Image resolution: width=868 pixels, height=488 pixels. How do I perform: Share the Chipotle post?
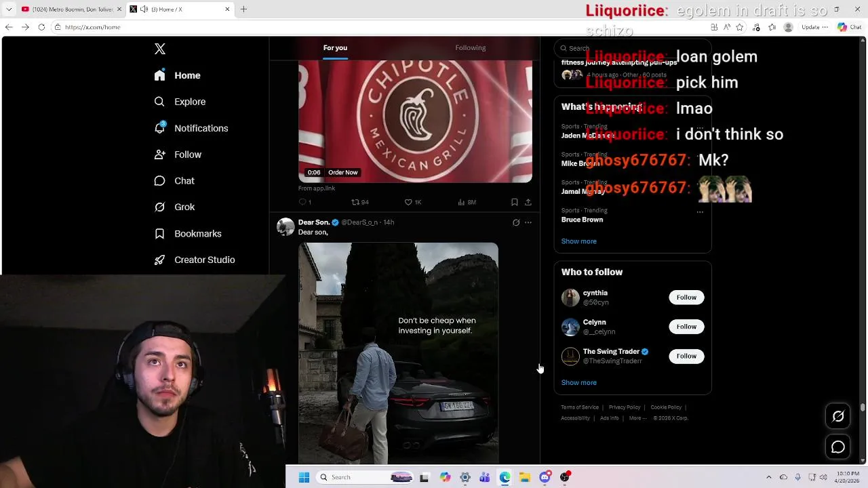click(528, 202)
